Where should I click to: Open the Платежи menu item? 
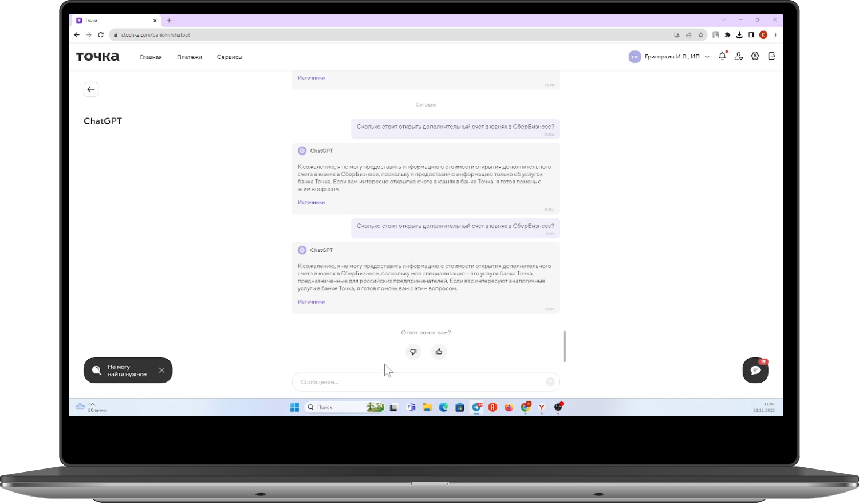click(x=190, y=57)
